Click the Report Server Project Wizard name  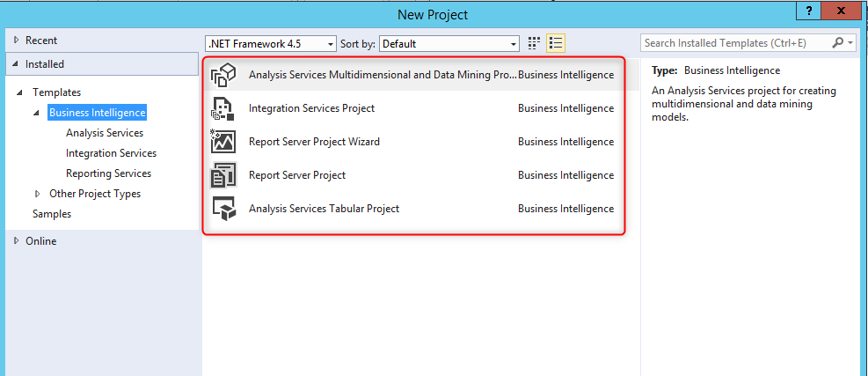point(315,142)
